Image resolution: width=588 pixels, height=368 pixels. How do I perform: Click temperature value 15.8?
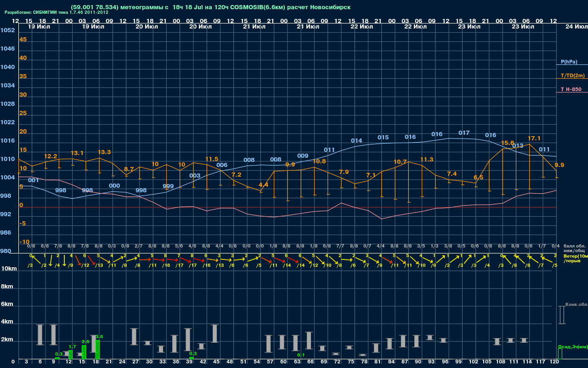[x=508, y=143]
